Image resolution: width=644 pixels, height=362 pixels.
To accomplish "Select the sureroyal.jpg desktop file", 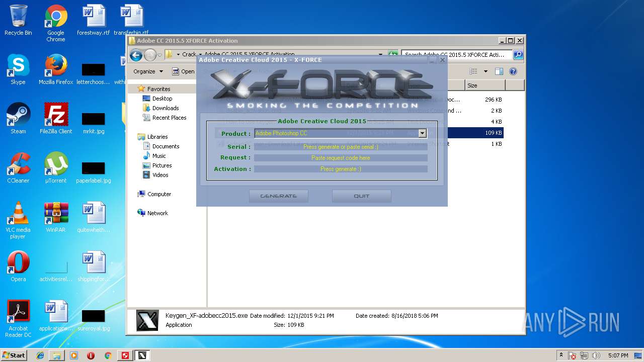I will (94, 320).
